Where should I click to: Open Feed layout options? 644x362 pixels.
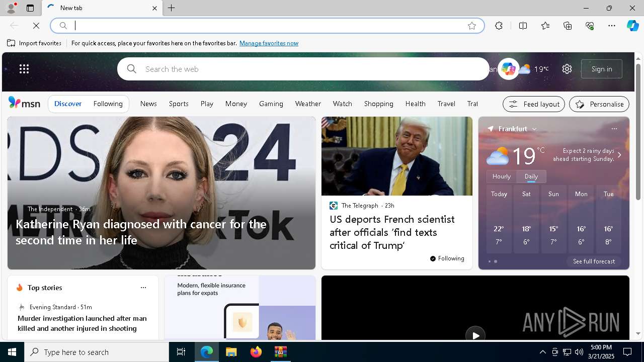pyautogui.click(x=534, y=104)
